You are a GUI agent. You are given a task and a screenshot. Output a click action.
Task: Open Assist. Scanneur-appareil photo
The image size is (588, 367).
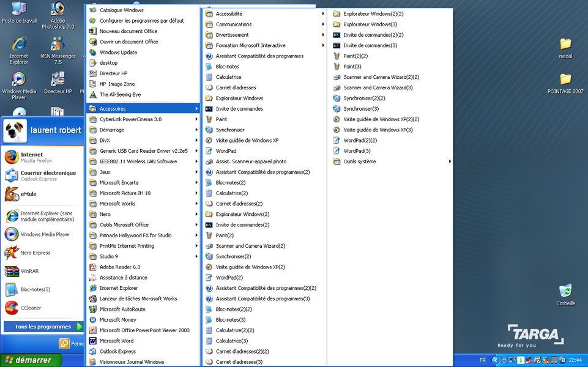(265, 161)
